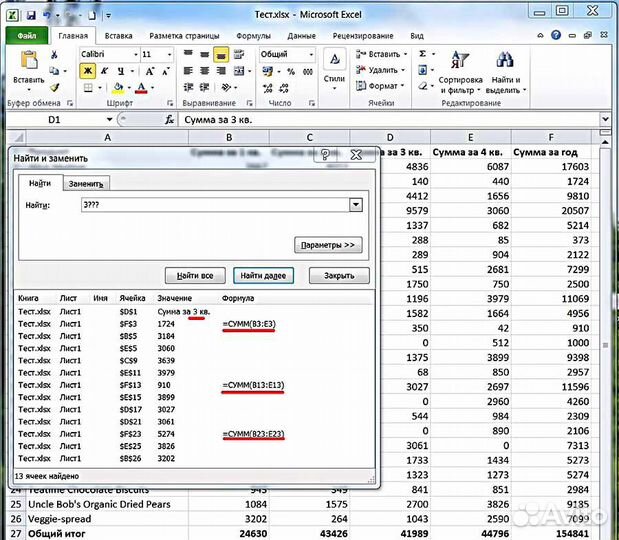Click the Copy icon in clipboard group
This screenshot has width=619, height=540.
coord(54,71)
